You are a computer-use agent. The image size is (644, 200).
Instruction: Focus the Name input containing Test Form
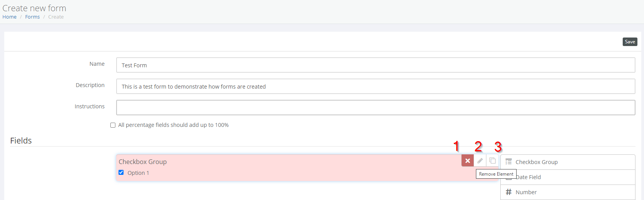(x=375, y=65)
